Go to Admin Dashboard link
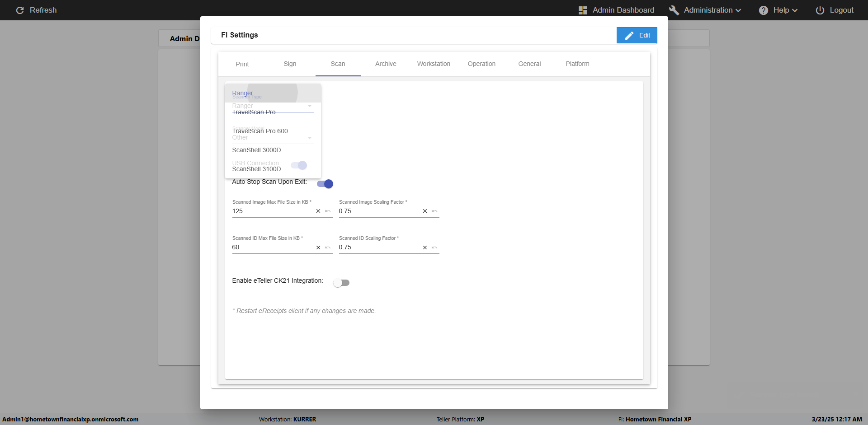Screen dimensions: 868x425 click(x=617, y=10)
